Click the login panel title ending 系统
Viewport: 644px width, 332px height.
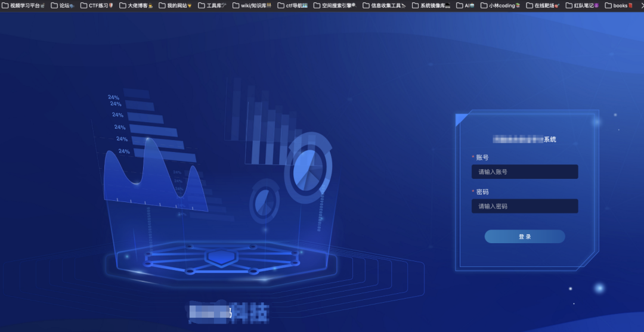click(x=525, y=139)
